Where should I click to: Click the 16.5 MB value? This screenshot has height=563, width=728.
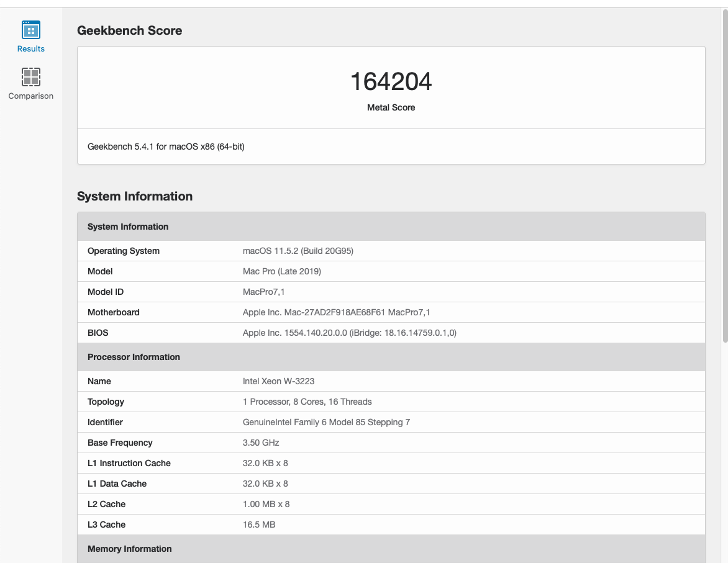(259, 525)
